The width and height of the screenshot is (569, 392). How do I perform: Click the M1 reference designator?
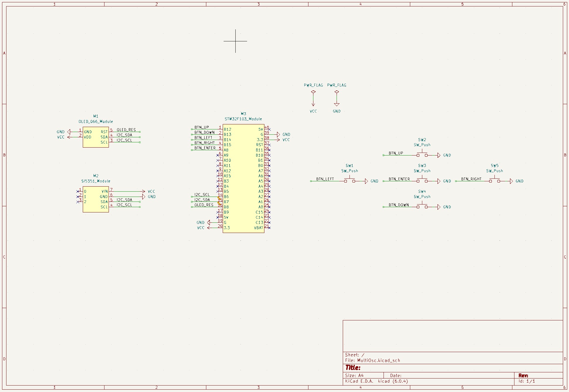(x=96, y=116)
